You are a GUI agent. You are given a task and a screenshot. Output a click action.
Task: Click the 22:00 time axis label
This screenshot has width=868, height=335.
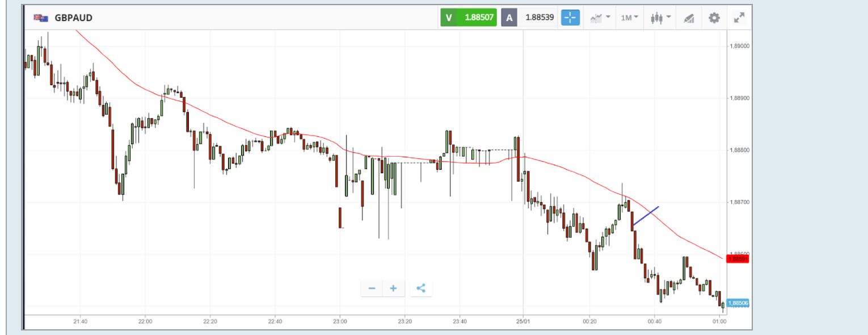click(x=145, y=321)
